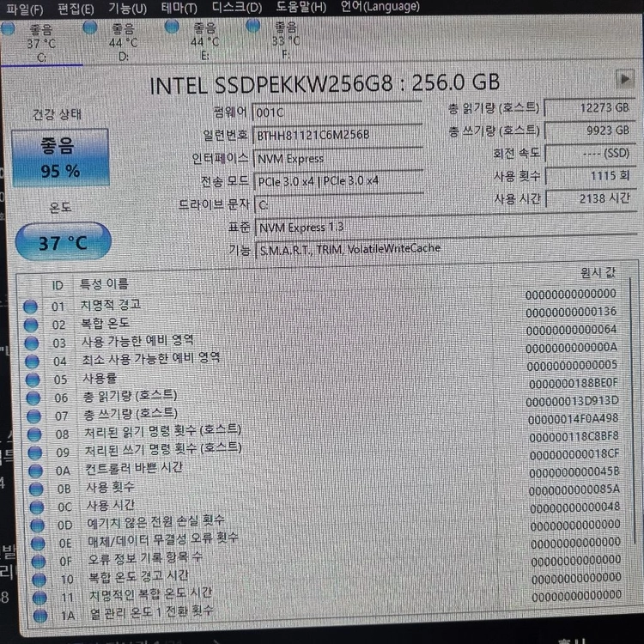Click the status icon for 0A 컨트롤러 바쁜 시간
644x644 pixels.
[35, 471]
